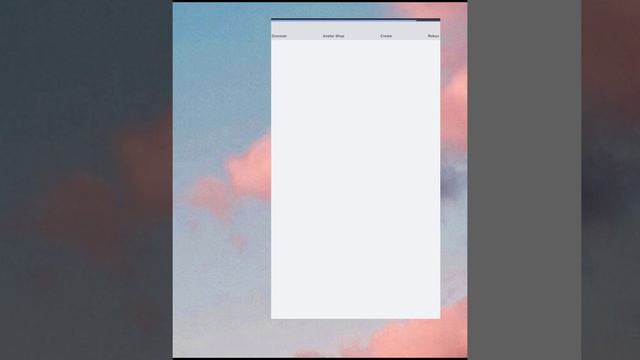Screen dimensions: 640x360
Task: Open the Robux tab
Action: pyautogui.click(x=433, y=36)
